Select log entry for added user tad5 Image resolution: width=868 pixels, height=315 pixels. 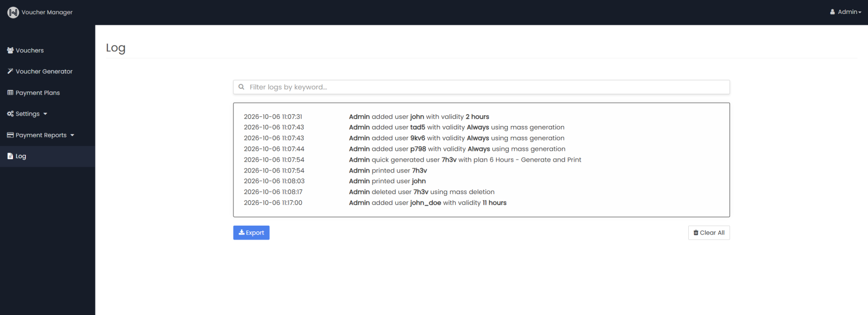[457, 128]
